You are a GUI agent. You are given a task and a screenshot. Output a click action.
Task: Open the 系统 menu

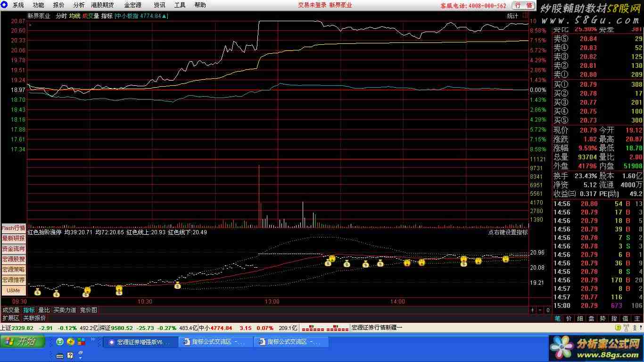18,5
